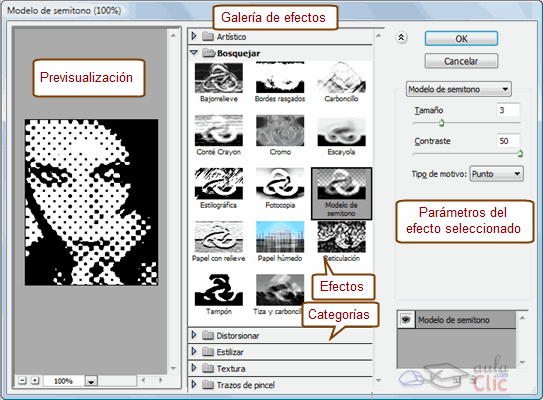Click the Contraste slider handle
This screenshot has height=400, width=543.
[x=520, y=153]
